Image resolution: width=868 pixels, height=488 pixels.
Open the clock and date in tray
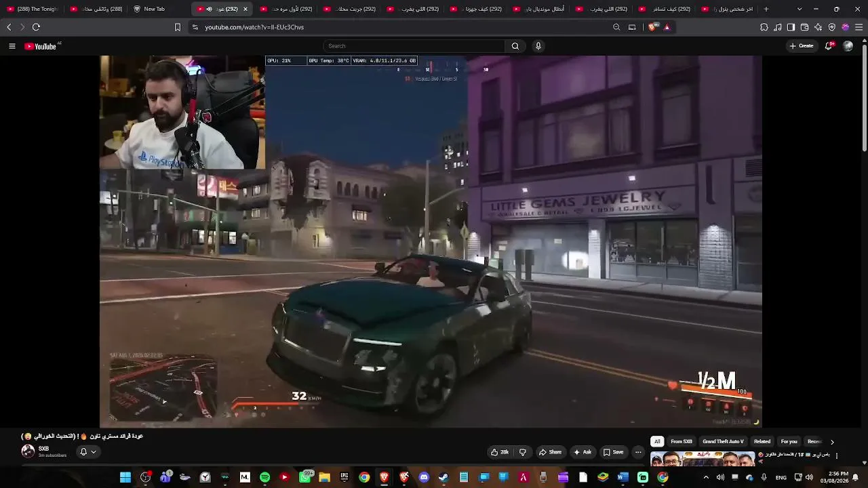(833, 477)
